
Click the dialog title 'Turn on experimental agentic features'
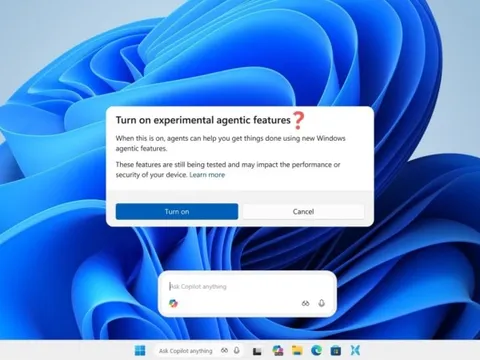coord(203,120)
